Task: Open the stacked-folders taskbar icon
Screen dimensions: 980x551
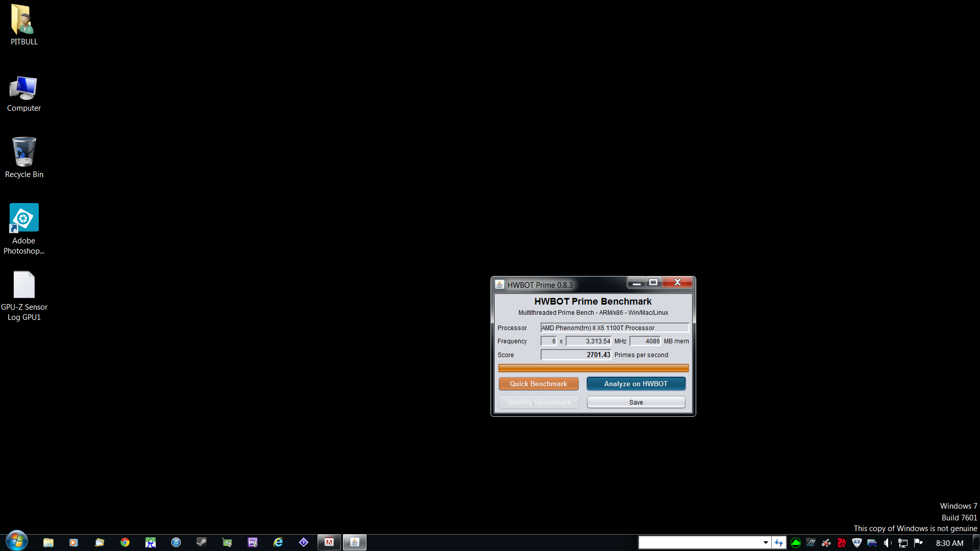Action: (x=100, y=542)
